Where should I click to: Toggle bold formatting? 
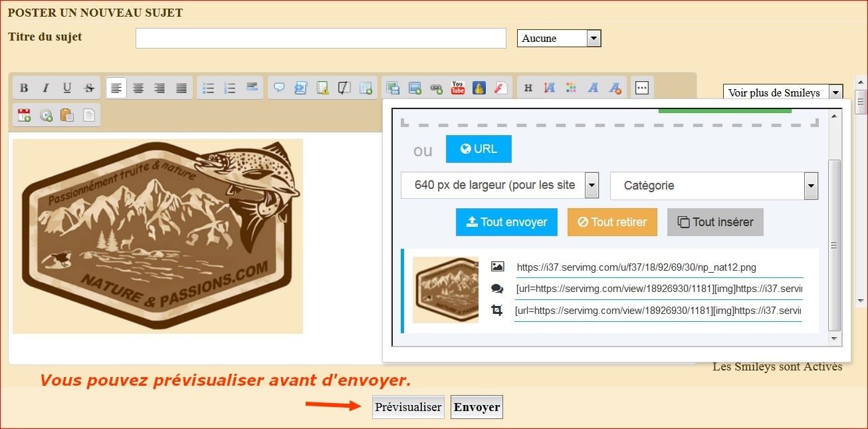24,88
